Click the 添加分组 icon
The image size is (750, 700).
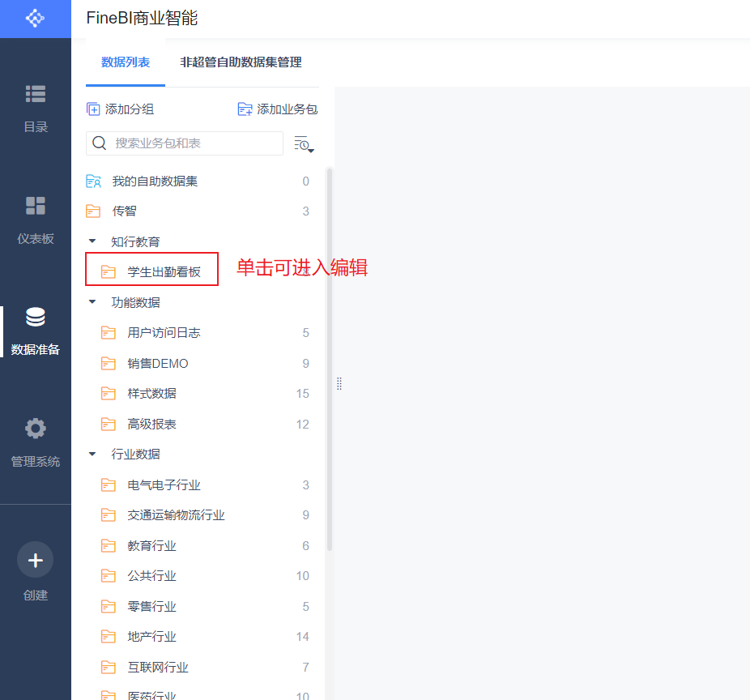coord(93,109)
